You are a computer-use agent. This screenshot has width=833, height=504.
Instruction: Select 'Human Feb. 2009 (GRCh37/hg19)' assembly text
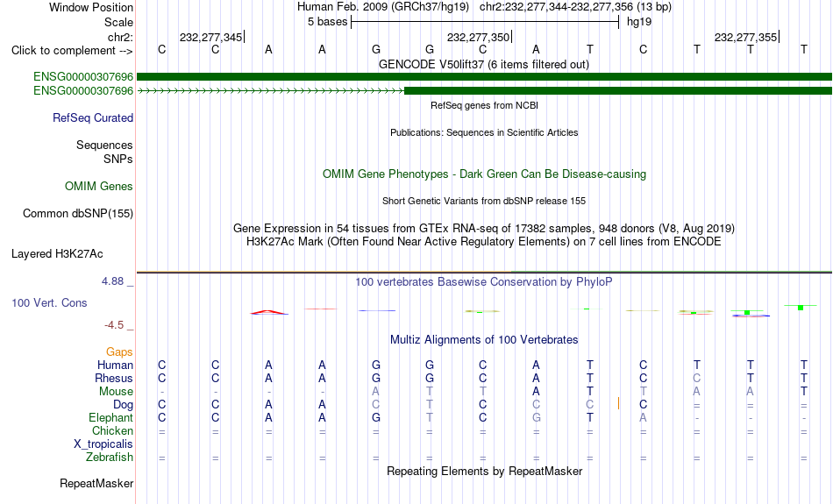pyautogui.click(x=383, y=7)
